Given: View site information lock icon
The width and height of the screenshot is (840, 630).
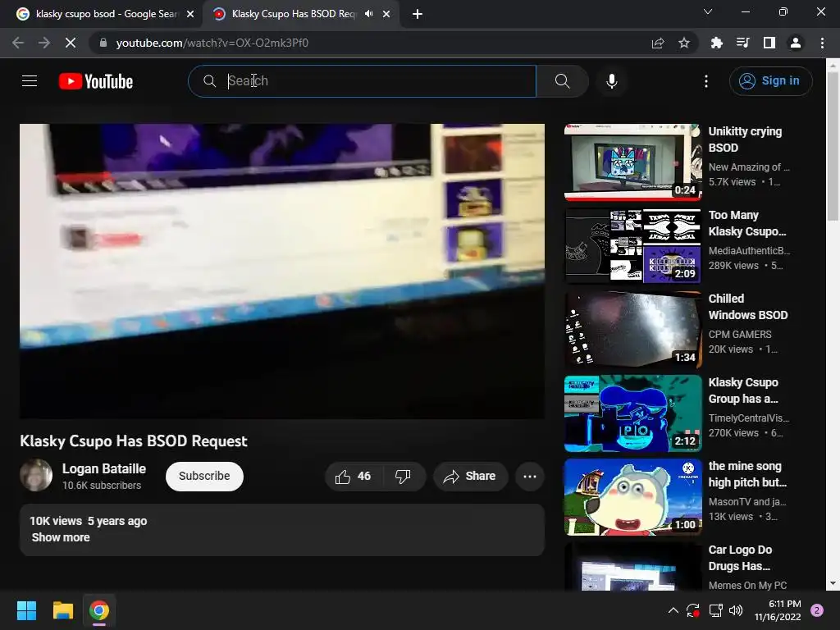Looking at the screenshot, I should click(x=103, y=43).
